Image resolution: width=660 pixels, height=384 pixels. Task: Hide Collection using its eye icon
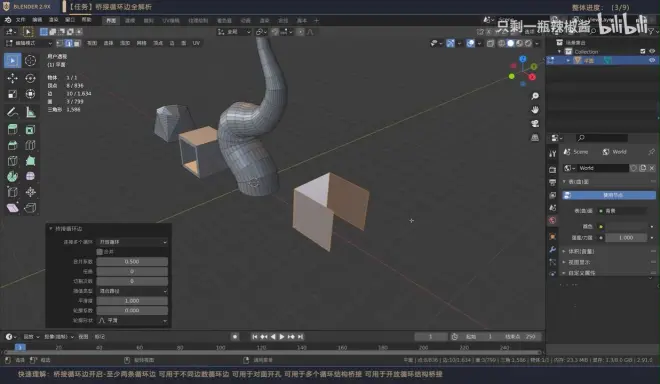(x=652, y=51)
